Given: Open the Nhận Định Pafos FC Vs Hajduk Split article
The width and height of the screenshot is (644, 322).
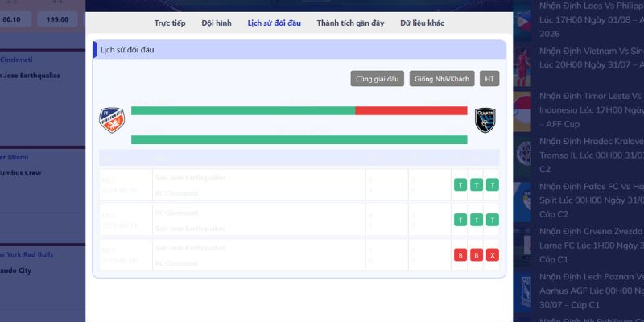Looking at the screenshot, I should coord(592,200).
